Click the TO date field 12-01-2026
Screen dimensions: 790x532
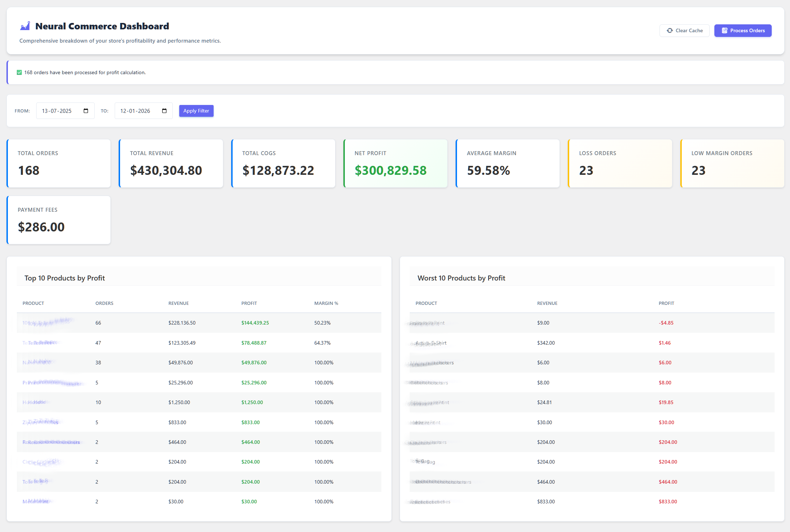click(x=135, y=111)
